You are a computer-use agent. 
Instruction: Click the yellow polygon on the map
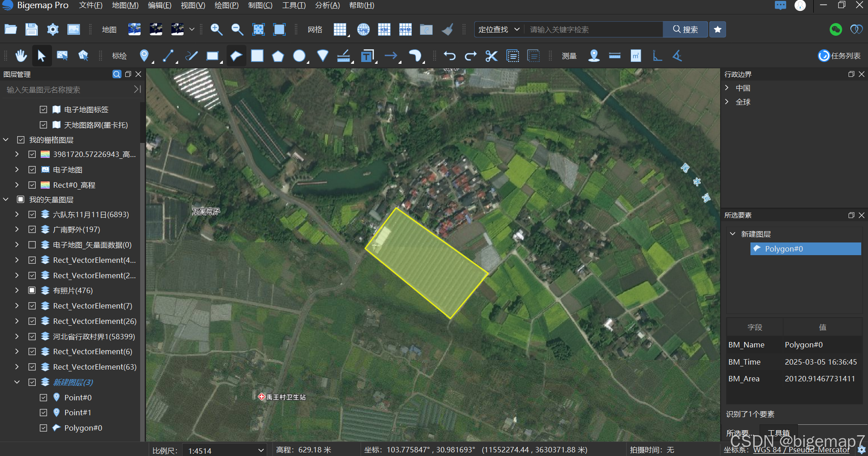tap(426, 263)
